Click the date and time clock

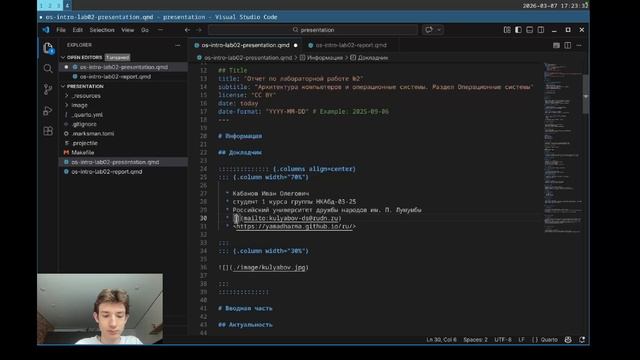coord(555,6)
